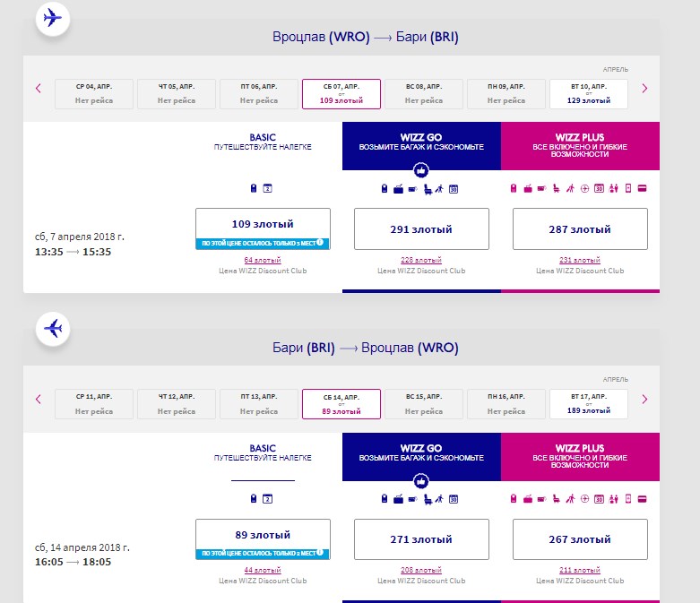This screenshot has width=700, height=603.
Task: Click the seat selection icon under outbound WIZZ GO
Action: click(x=426, y=189)
